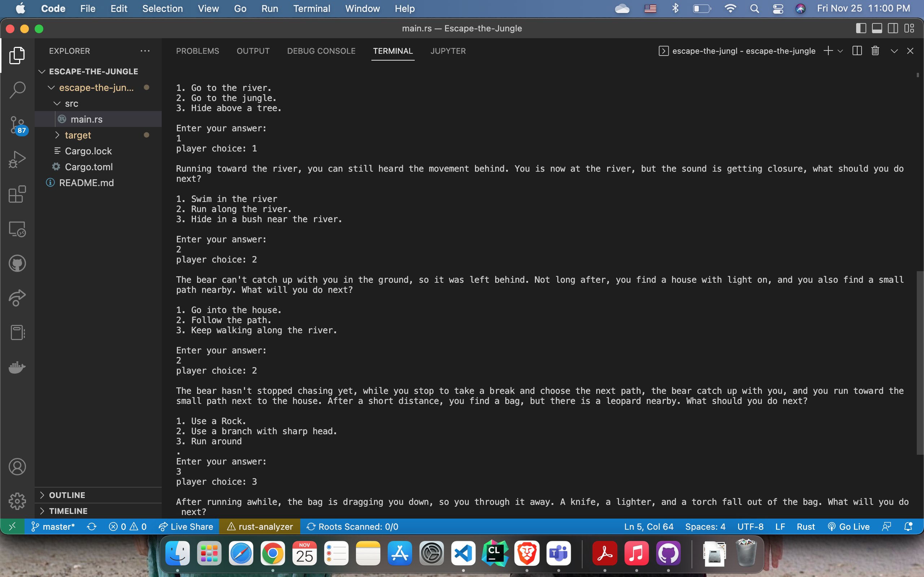Select the Run and Debug icon

pos(17,159)
